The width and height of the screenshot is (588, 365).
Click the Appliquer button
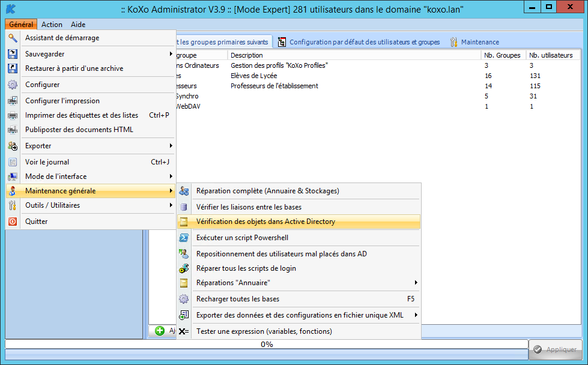click(x=556, y=349)
